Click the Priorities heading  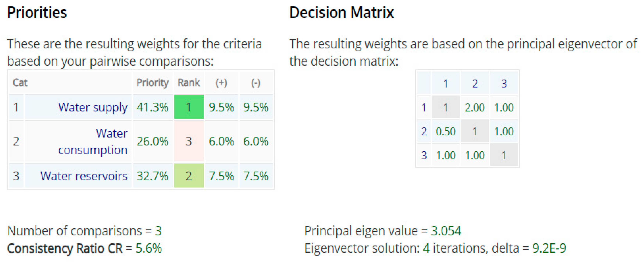[x=37, y=12]
